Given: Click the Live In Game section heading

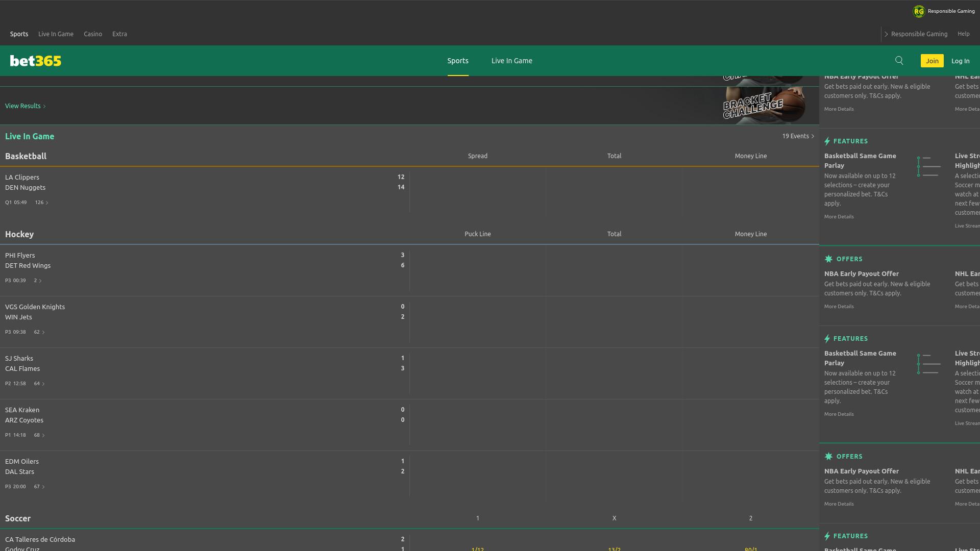Looking at the screenshot, I should pos(30,136).
